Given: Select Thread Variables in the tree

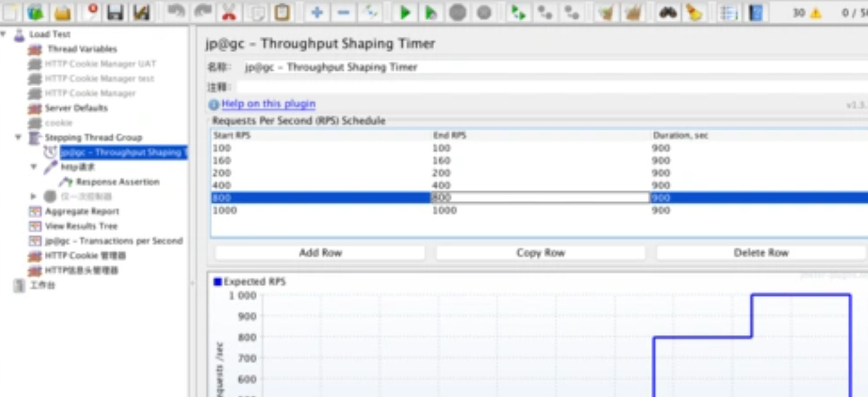Looking at the screenshot, I should click(82, 49).
